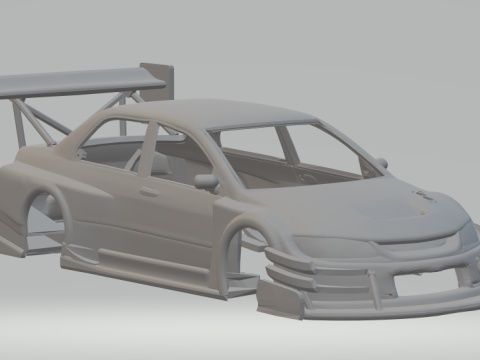Viewport: 480px width, 360px height.
Task: Pick the driver-side door mirror
Action: [x=207, y=182]
